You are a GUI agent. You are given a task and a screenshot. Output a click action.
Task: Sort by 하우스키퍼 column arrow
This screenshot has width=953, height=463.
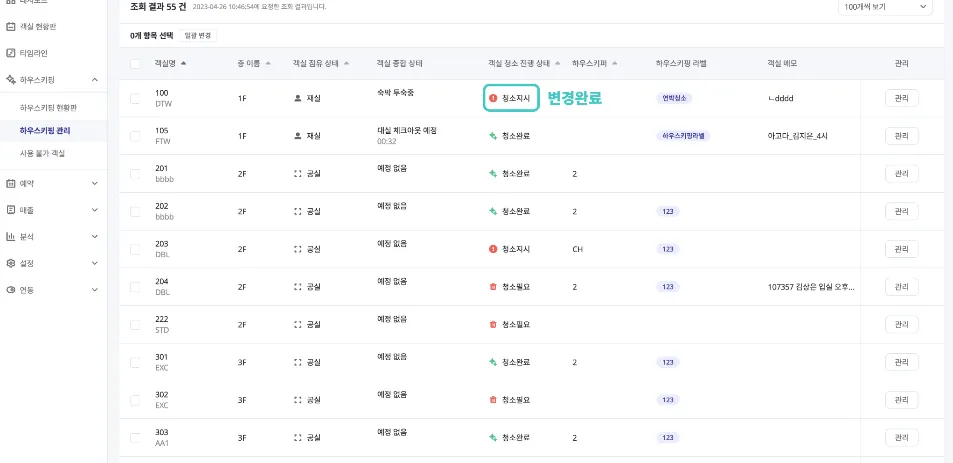point(614,63)
